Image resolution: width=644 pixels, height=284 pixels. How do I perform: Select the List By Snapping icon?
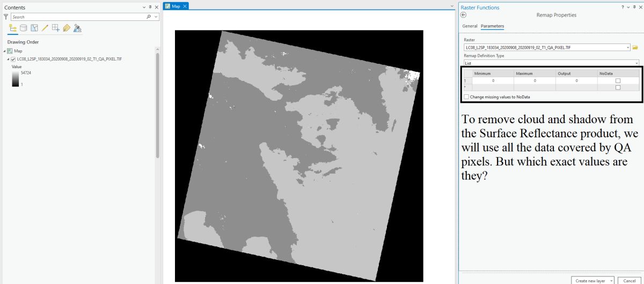click(x=56, y=28)
